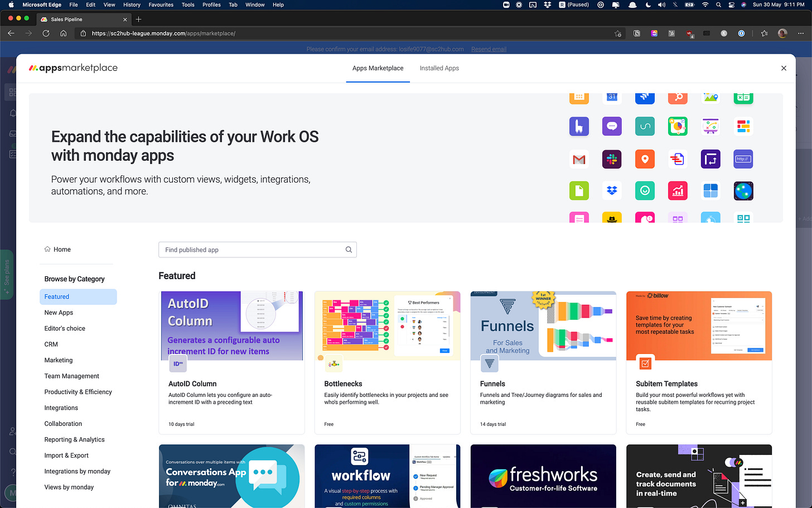Click the Resend email link
The width and height of the screenshot is (812, 508).
(x=489, y=49)
